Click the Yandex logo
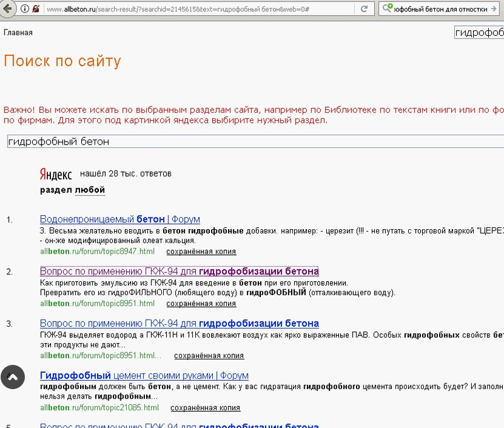Screen dimensions: 504x428 56,174
